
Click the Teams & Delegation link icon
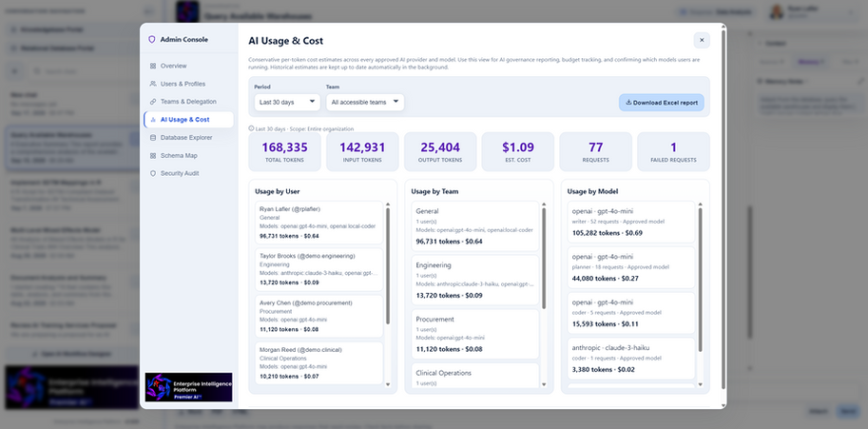(153, 102)
